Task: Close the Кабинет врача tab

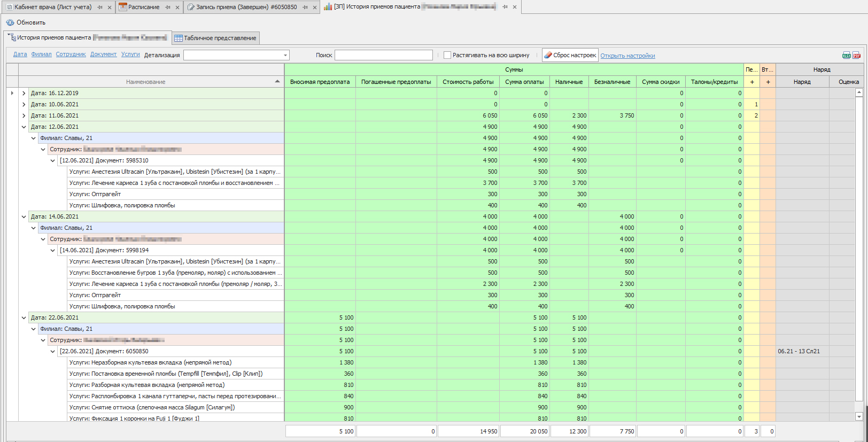Action: tap(110, 7)
